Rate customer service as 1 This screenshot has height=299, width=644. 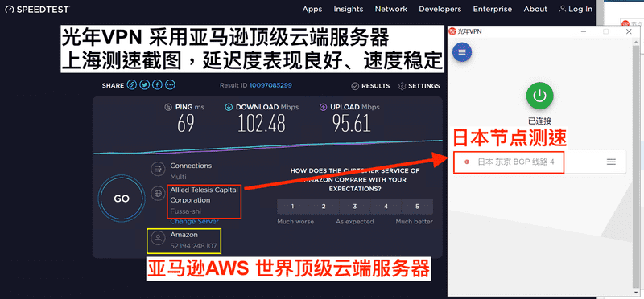click(292, 207)
